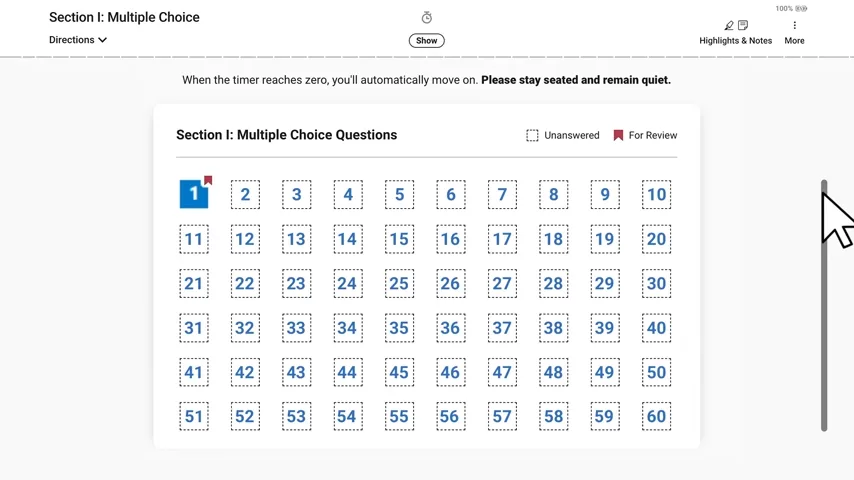Open question 34
This screenshot has width=854, height=480.
click(x=347, y=328)
